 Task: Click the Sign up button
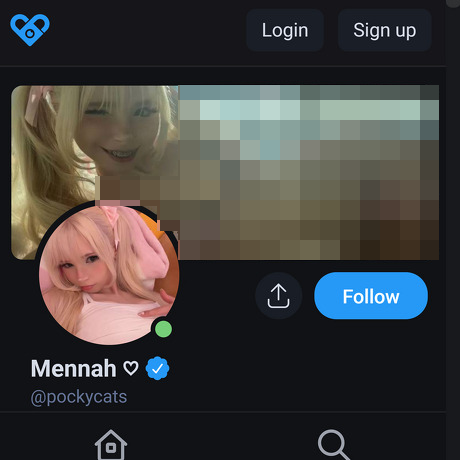[x=385, y=30]
